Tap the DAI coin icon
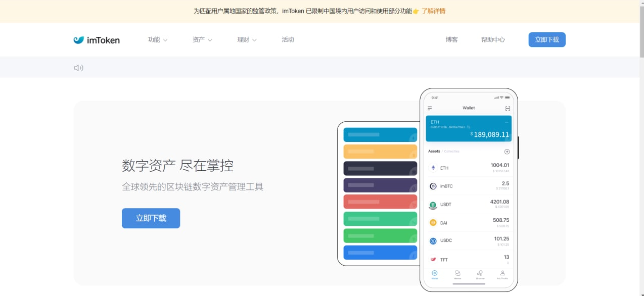644x296 pixels. click(433, 223)
